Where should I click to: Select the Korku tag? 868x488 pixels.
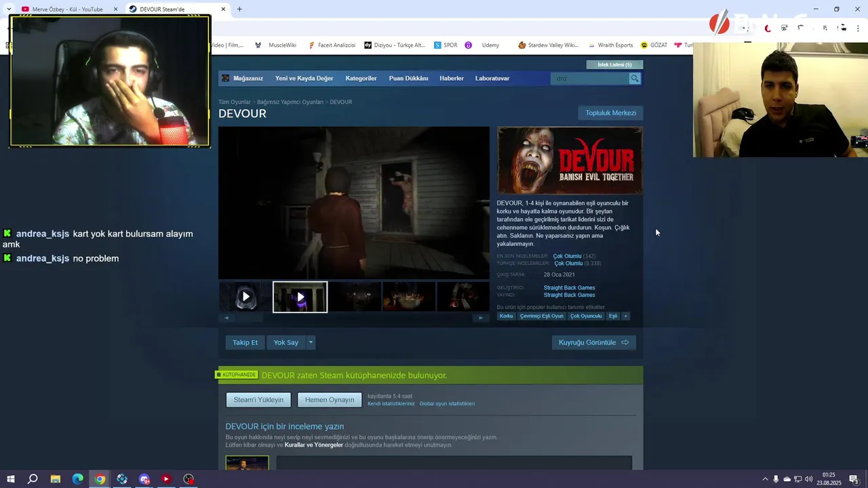pos(507,316)
